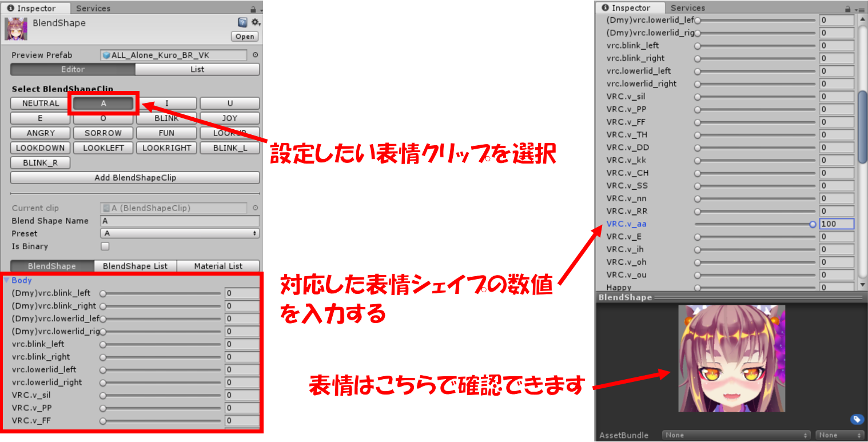Click the Add BlendShapeClip button
Image resolution: width=868 pixels, height=442 pixels.
(135, 178)
